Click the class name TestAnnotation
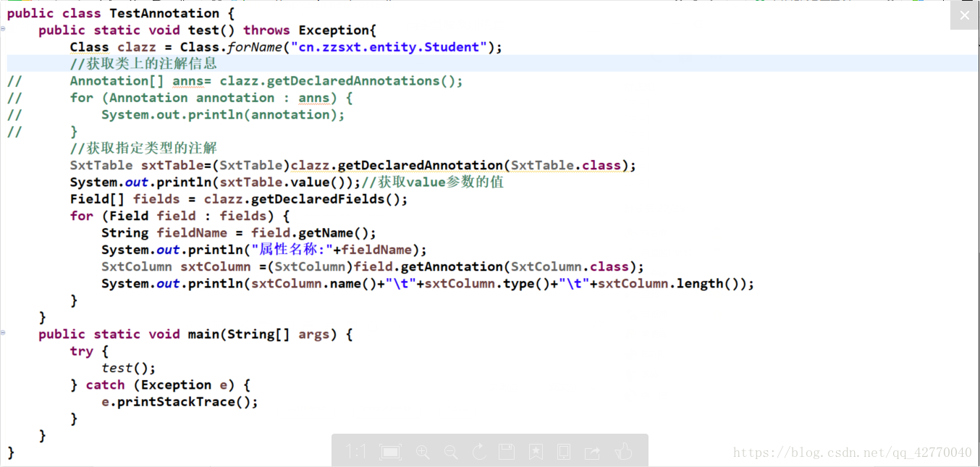This screenshot has height=467, width=980. coord(164,13)
